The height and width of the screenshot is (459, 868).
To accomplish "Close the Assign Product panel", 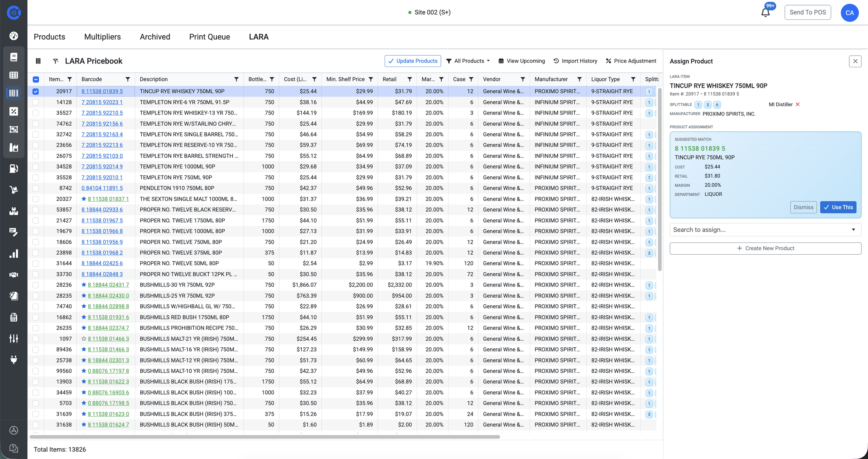I will [x=855, y=61].
